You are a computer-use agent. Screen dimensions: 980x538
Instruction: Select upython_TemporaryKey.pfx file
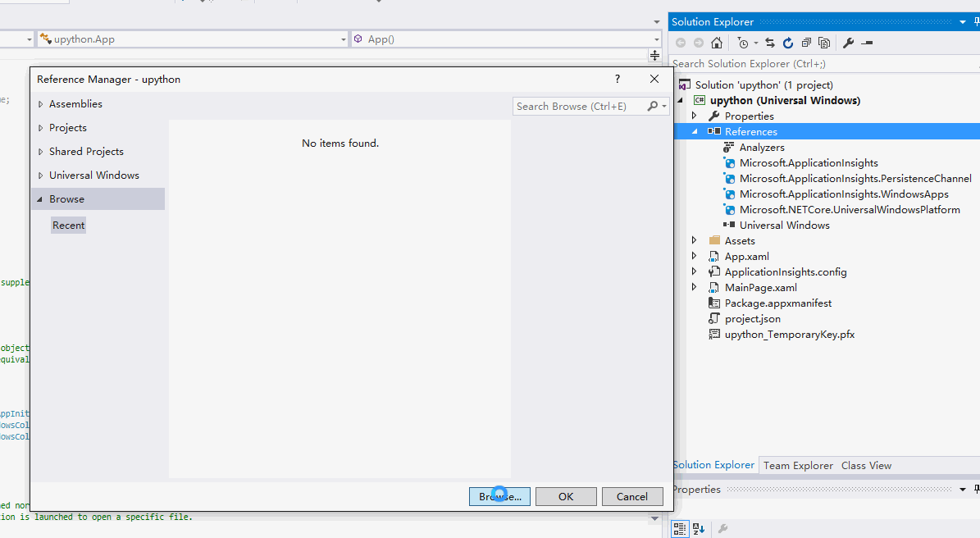790,335
